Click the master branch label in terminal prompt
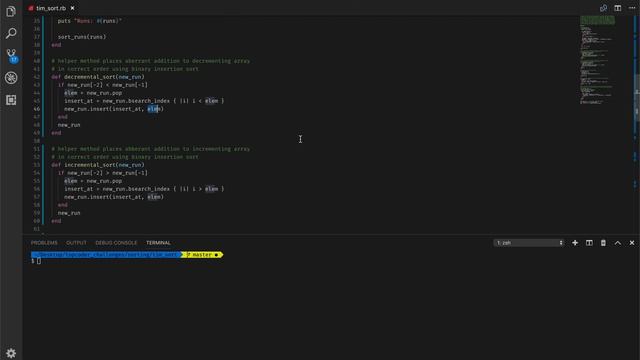 (x=202, y=255)
